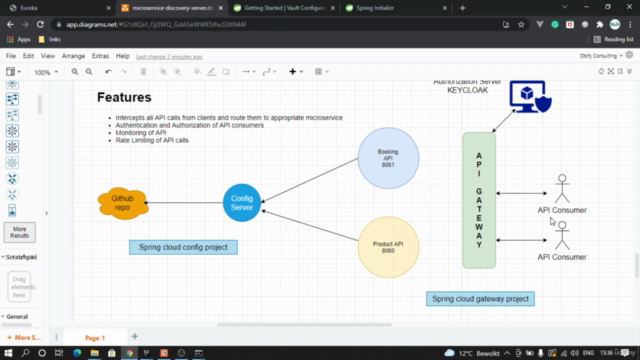Screen dimensions: 640x360
Task: Select the Config Server circle
Action: [242, 203]
